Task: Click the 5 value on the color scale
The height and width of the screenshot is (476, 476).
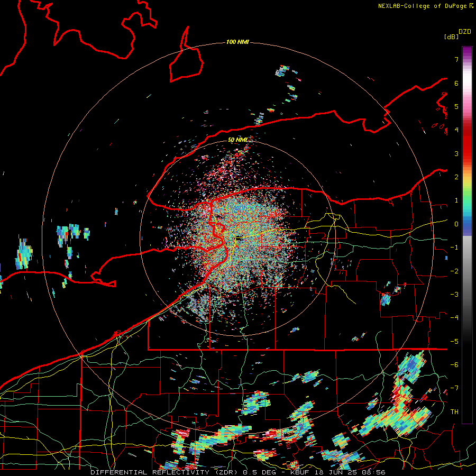Action: coord(456,106)
